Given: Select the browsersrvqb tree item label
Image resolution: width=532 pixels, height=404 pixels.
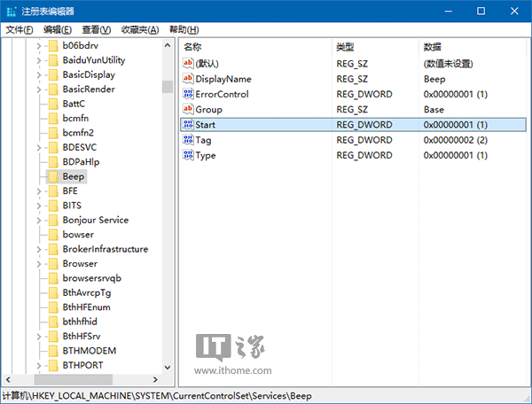Looking at the screenshot, I should coord(92,278).
